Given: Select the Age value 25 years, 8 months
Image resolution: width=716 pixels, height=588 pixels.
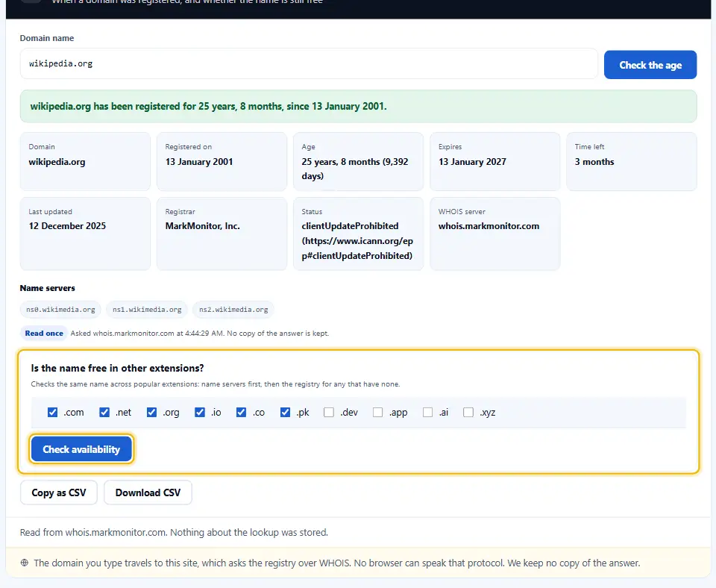Looking at the screenshot, I should [x=355, y=169].
